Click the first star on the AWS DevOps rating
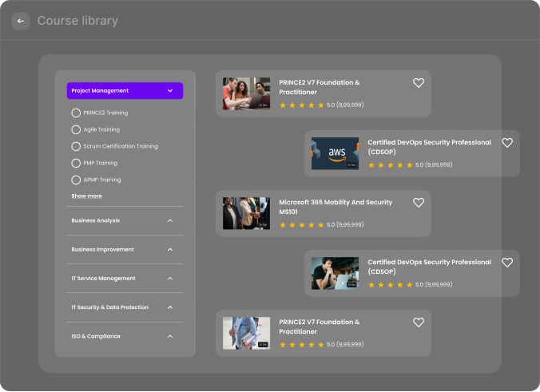 (371, 165)
